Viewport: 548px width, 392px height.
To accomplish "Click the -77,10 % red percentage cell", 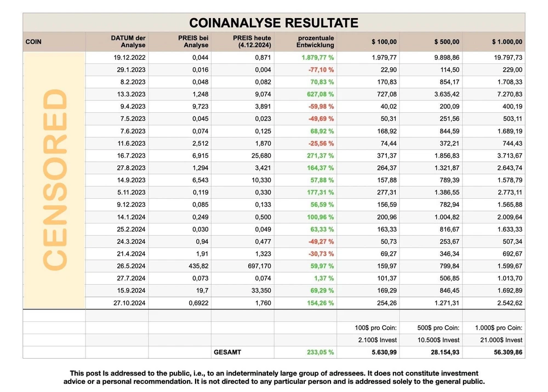I will coord(321,70).
